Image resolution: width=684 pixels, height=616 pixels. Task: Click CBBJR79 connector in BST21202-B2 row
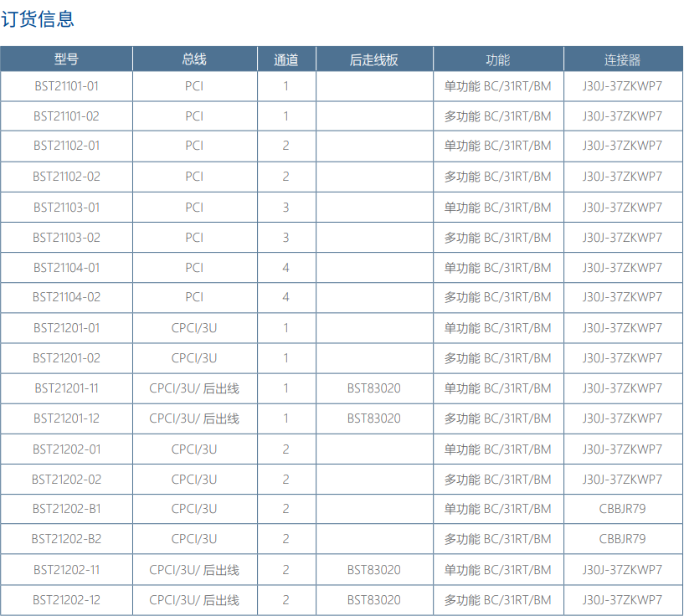(x=623, y=539)
